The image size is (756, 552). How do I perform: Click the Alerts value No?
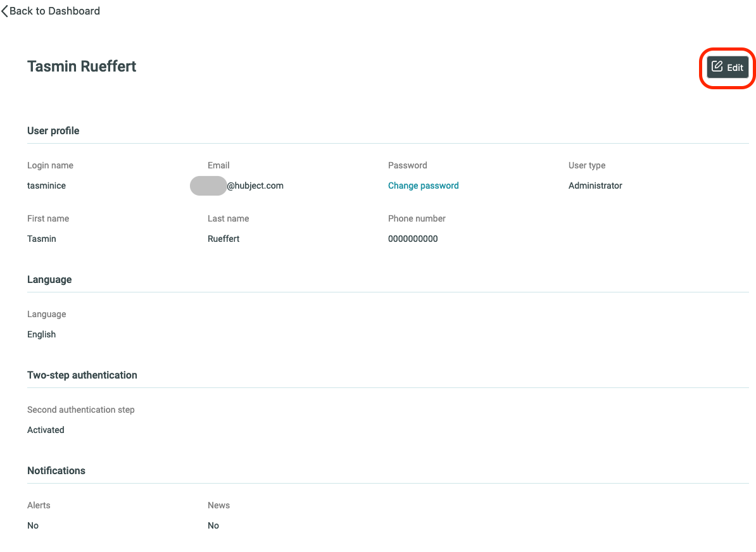tap(33, 525)
